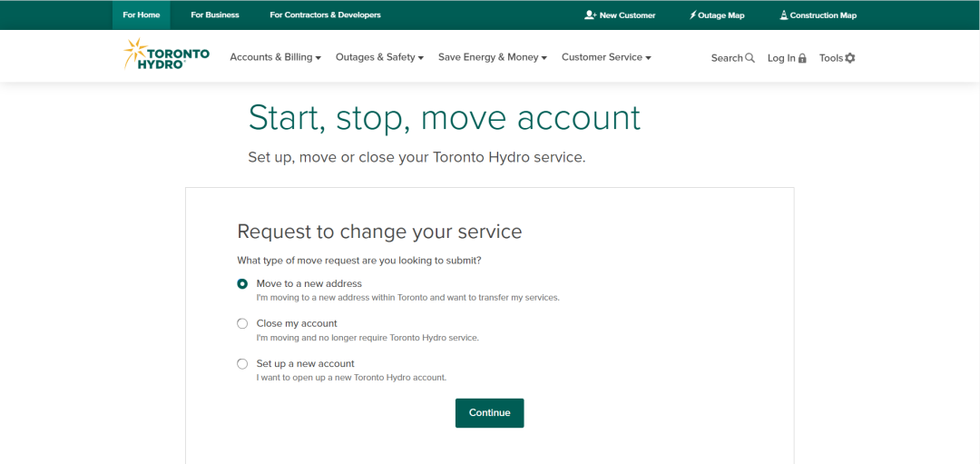Image resolution: width=980 pixels, height=464 pixels.
Task: Click the Outage Map lightning icon
Action: click(x=692, y=15)
